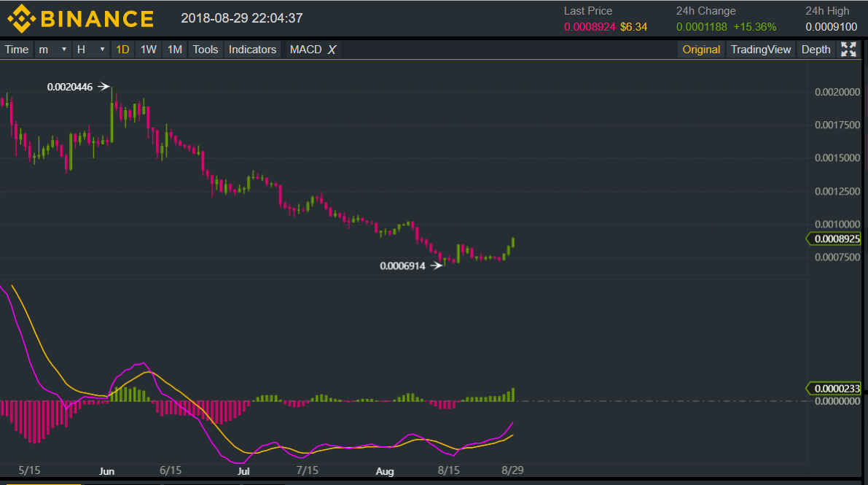868x485 pixels.
Task: Select the 1D interval
Action: tap(122, 50)
